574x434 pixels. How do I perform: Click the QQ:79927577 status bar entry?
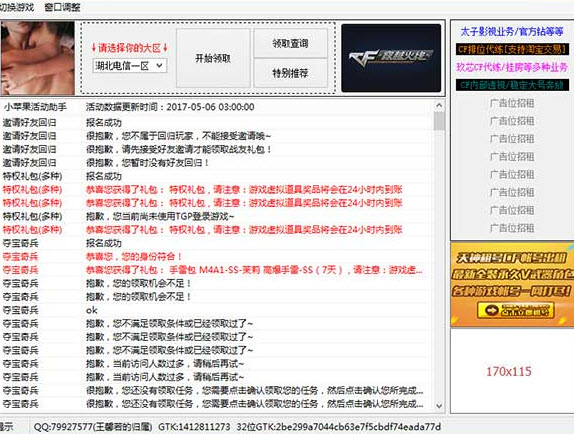(x=93, y=427)
